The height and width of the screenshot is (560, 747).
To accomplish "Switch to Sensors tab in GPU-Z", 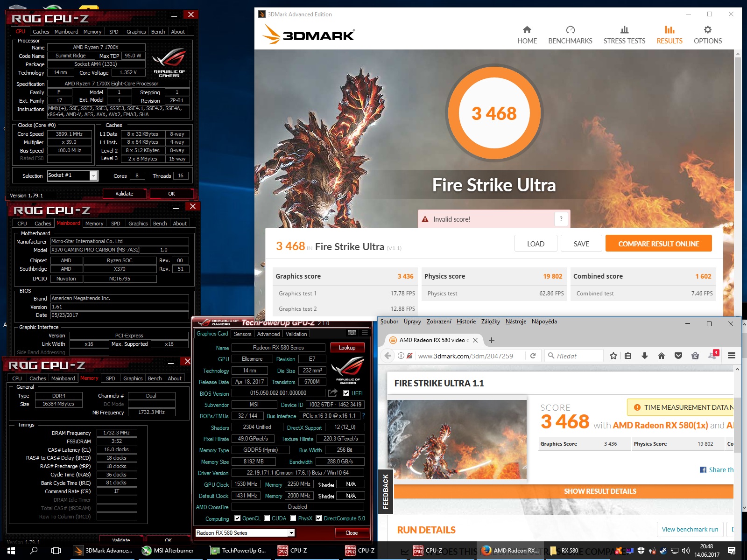I will [242, 334].
